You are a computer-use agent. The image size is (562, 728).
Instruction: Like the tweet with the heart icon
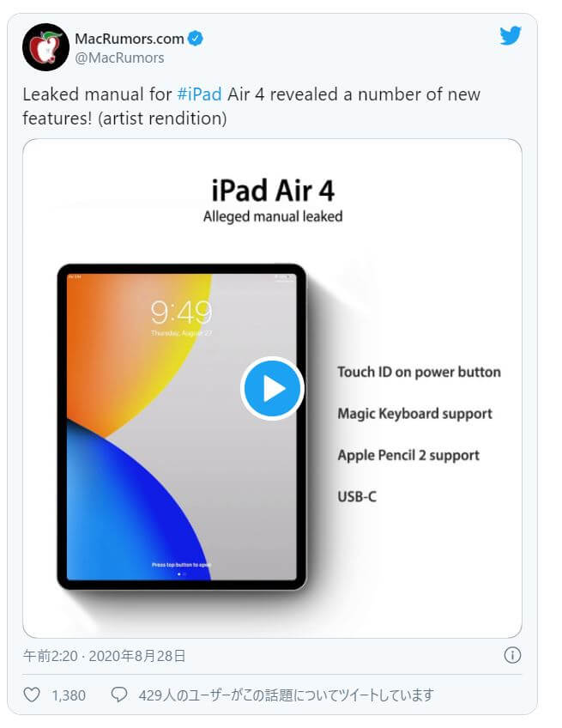point(32,695)
